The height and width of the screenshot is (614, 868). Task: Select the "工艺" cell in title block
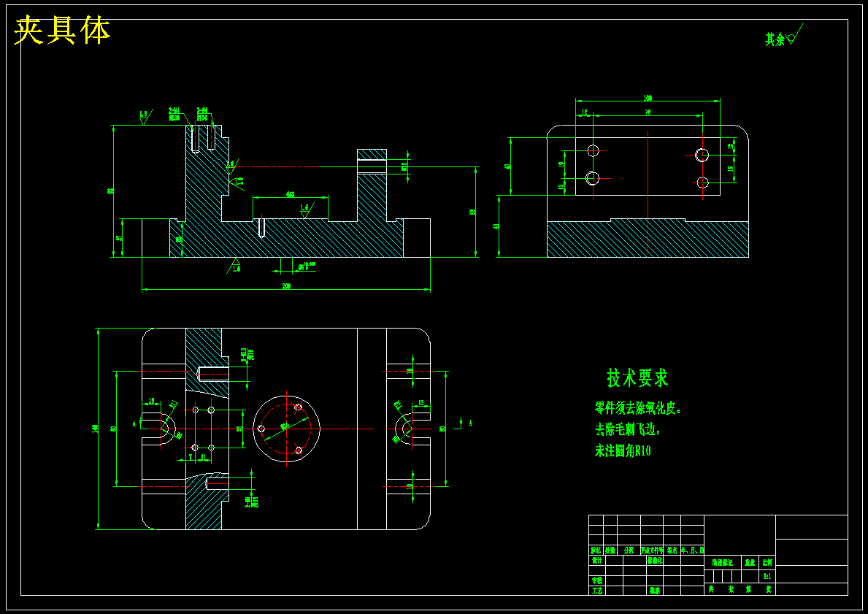click(x=596, y=591)
